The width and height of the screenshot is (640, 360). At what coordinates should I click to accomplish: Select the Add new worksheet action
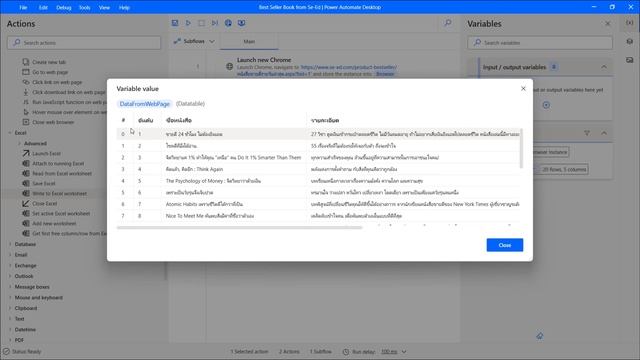coord(54,224)
